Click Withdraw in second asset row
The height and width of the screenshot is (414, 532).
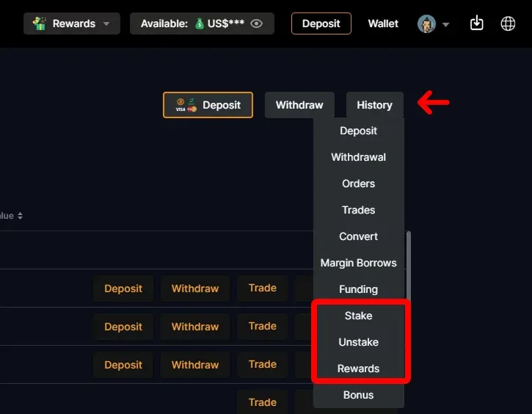click(195, 327)
